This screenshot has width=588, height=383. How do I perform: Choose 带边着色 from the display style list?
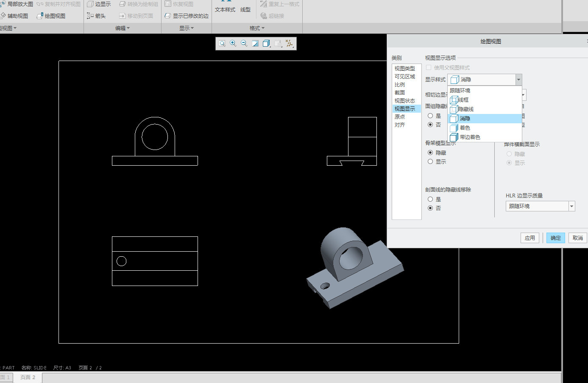(470, 137)
